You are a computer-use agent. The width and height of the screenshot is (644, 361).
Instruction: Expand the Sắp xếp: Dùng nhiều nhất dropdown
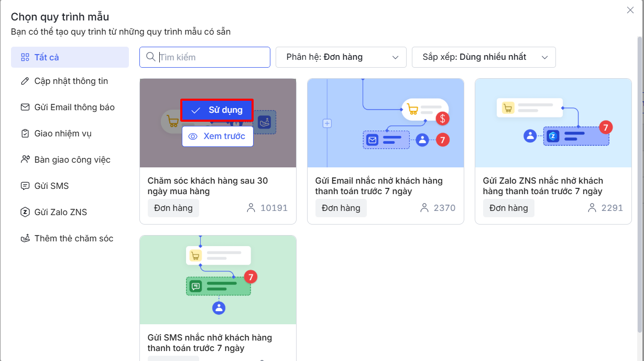pyautogui.click(x=483, y=57)
